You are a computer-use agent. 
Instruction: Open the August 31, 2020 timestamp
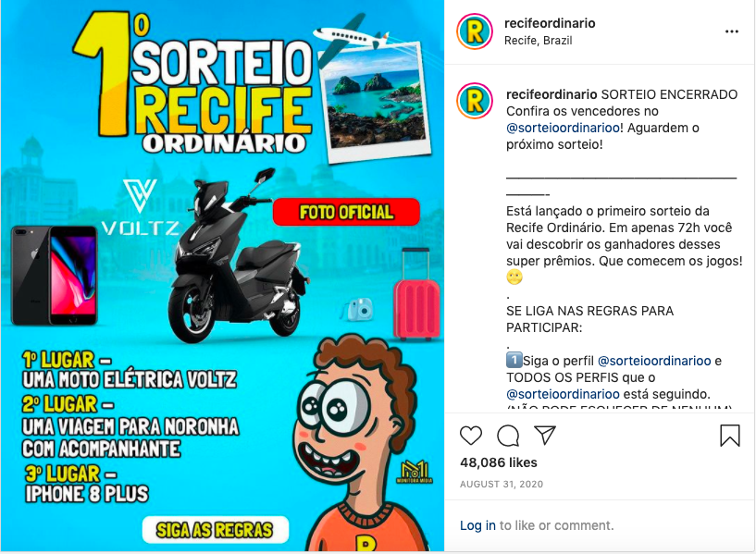click(502, 484)
